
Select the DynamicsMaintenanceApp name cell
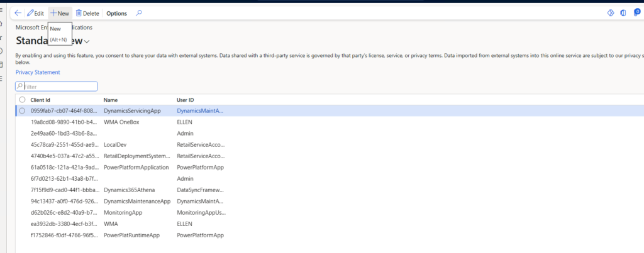(x=136, y=202)
